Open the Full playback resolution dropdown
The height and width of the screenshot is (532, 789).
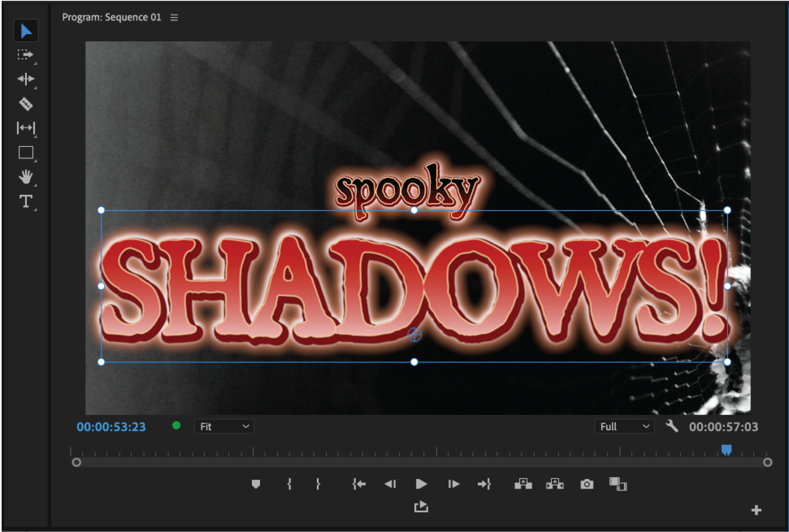tap(624, 426)
